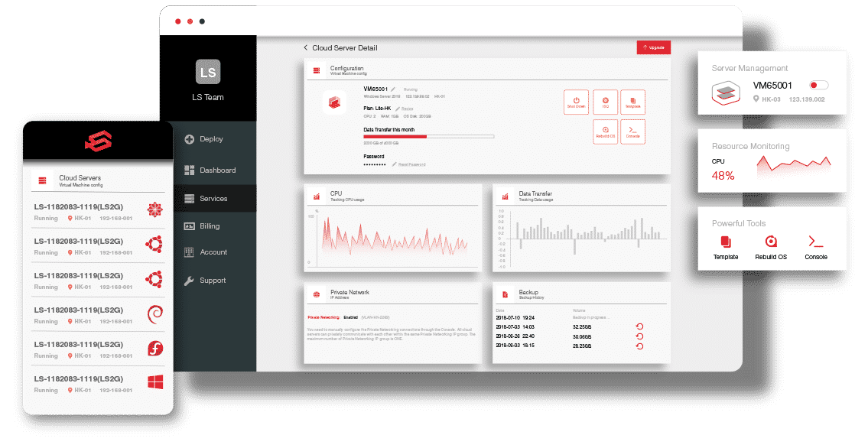The image size is (868, 448).
Task: Click the Data Transfer this month progress bar
Action: click(428, 136)
